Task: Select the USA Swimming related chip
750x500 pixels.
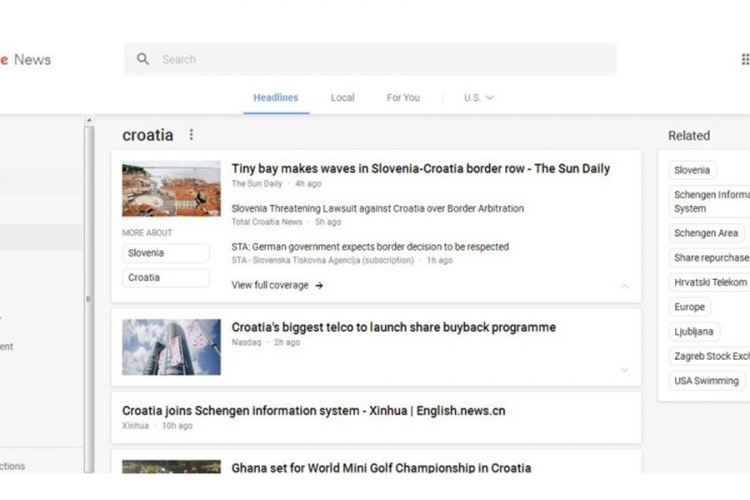Action: [706, 381]
